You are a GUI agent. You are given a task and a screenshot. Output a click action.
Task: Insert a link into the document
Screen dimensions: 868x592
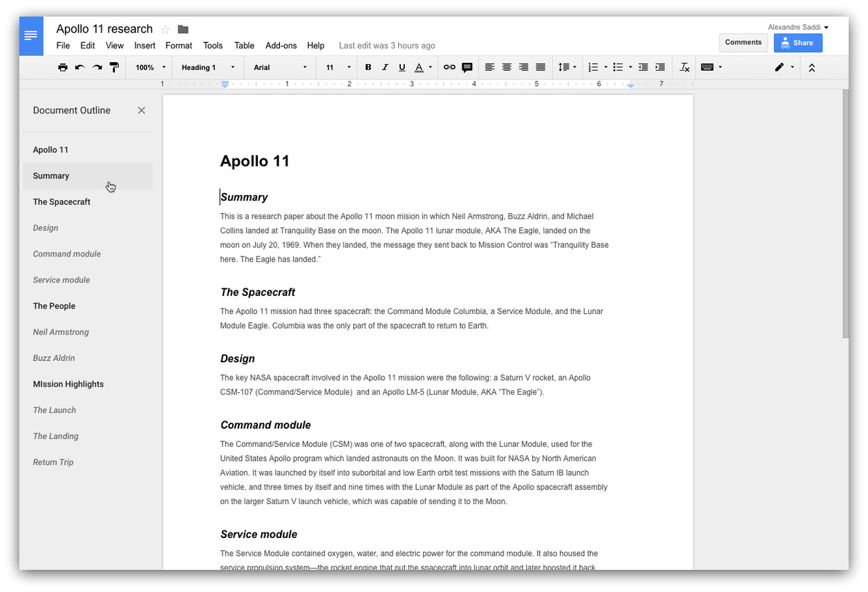[449, 67]
